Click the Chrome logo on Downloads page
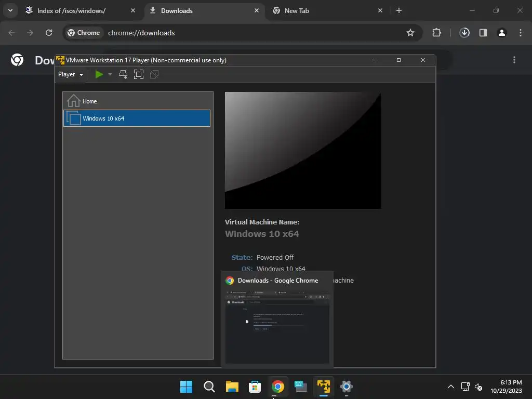 (x=17, y=60)
